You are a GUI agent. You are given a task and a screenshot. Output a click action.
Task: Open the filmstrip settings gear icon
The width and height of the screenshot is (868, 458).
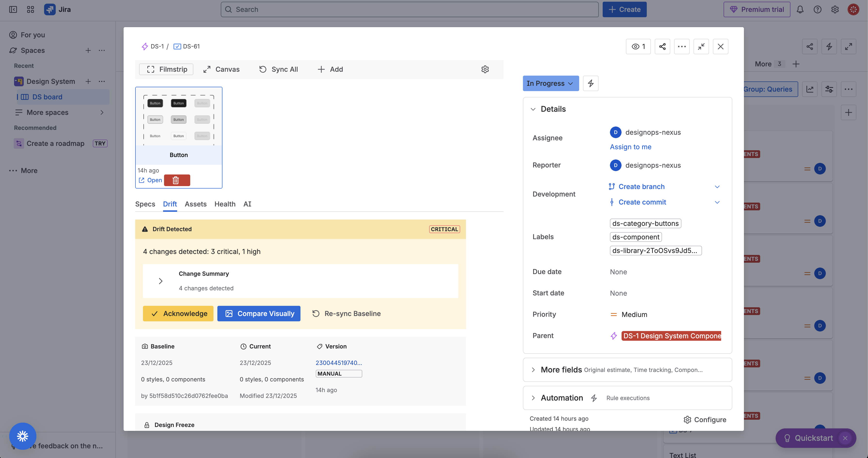coord(485,69)
